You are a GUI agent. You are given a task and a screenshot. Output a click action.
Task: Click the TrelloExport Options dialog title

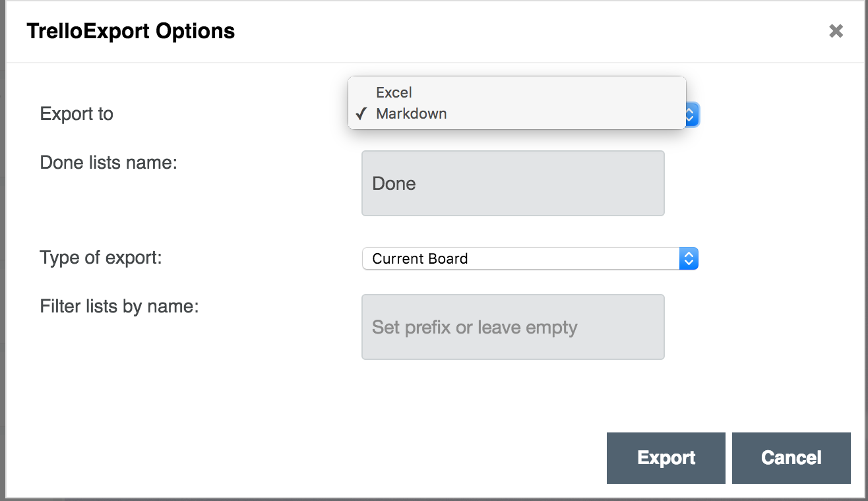[130, 30]
